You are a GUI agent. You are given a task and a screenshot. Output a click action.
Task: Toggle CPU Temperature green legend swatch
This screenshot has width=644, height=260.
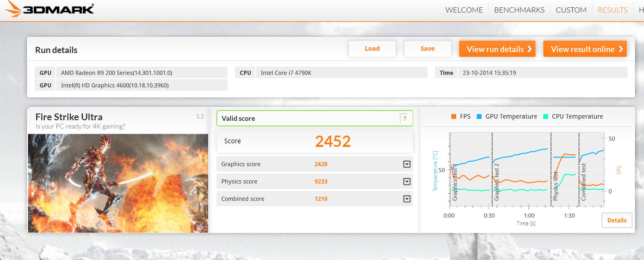click(x=546, y=117)
